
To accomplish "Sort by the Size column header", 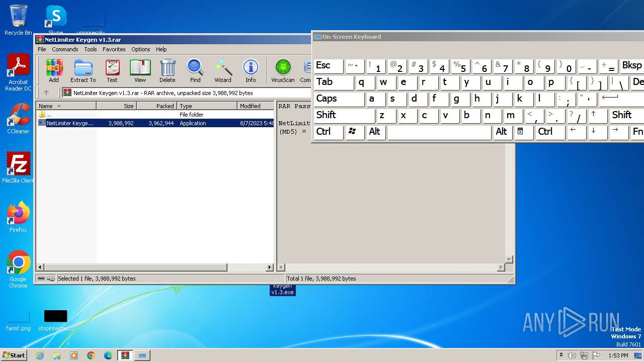I will point(116,106).
